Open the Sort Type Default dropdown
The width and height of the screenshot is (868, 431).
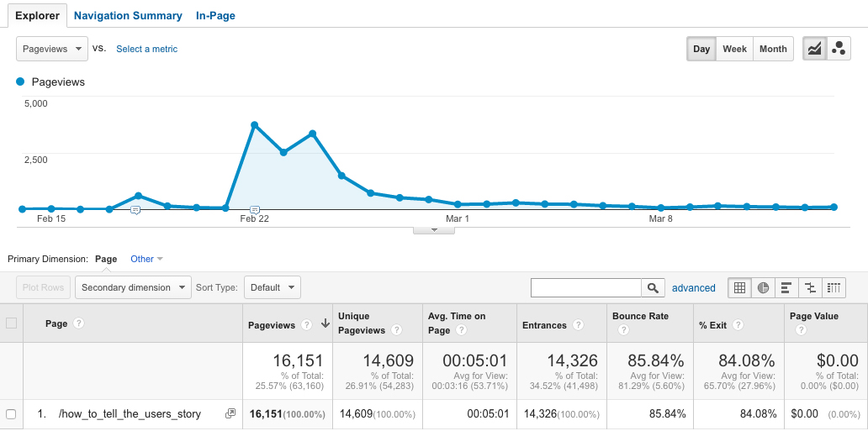pyautogui.click(x=273, y=287)
